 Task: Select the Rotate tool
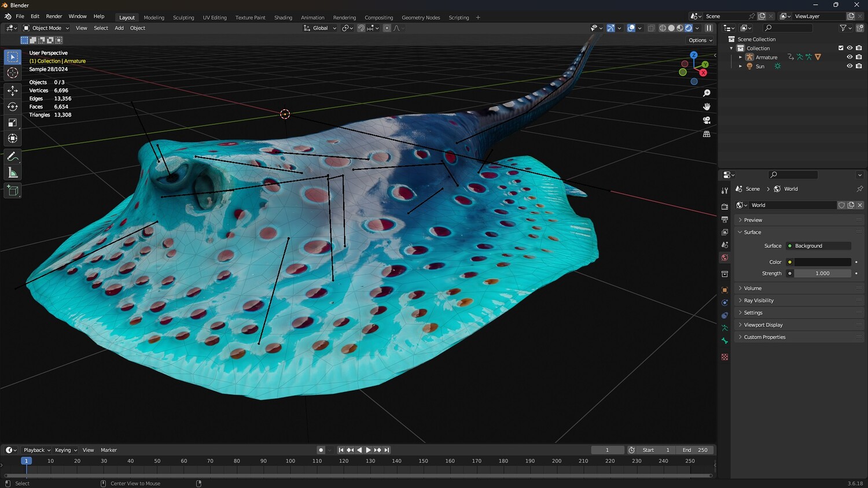[12, 106]
